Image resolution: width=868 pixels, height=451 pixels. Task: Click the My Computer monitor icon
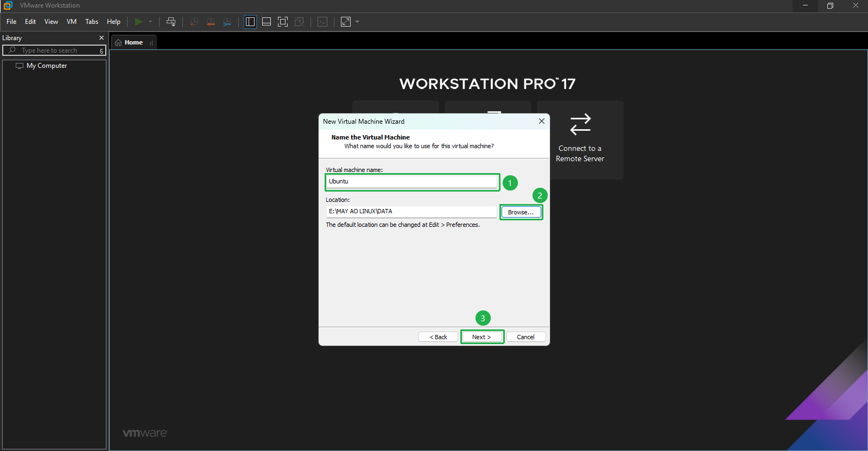click(x=20, y=66)
